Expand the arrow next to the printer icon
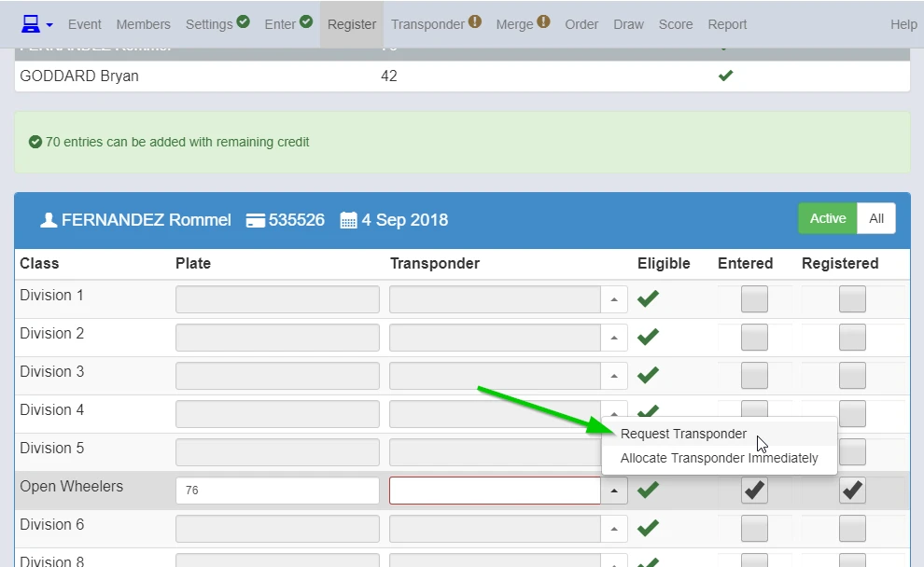 (50, 24)
